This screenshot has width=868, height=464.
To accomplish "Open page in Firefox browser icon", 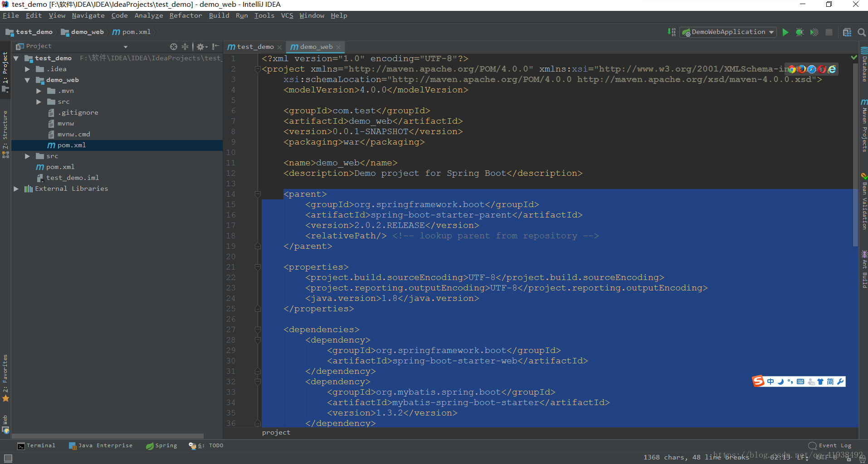I will (802, 69).
